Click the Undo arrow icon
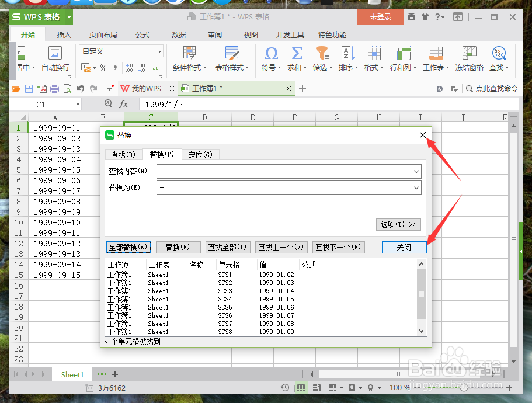532x403 pixels. [x=81, y=89]
